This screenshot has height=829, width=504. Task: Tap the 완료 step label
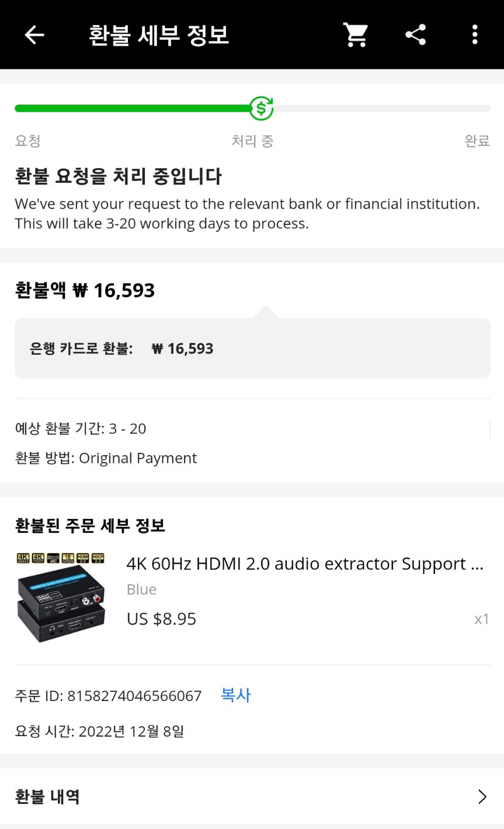coord(477,141)
